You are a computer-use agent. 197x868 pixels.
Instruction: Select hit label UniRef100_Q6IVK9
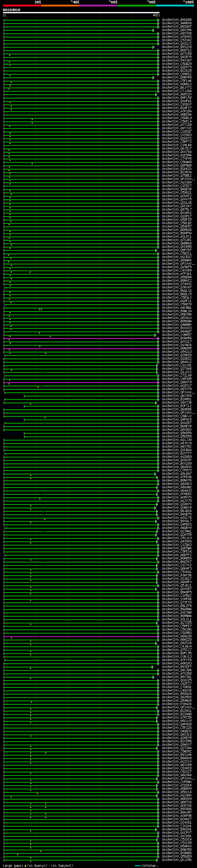click(177, 396)
